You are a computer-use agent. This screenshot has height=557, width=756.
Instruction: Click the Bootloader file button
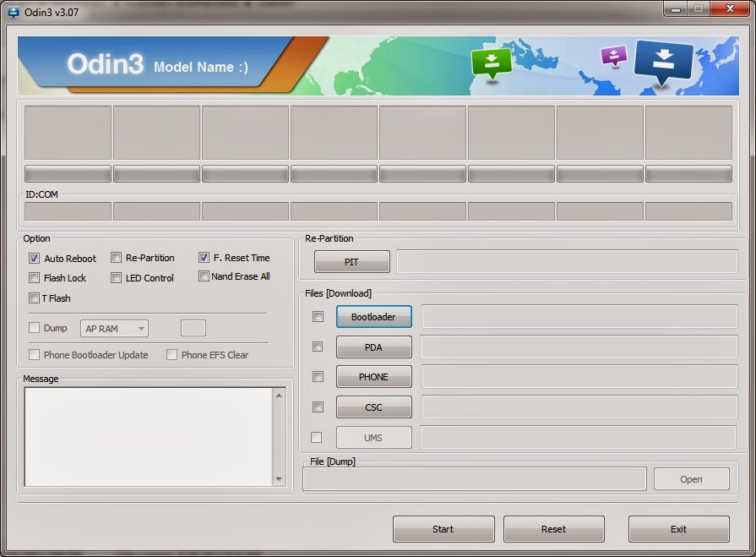[373, 317]
